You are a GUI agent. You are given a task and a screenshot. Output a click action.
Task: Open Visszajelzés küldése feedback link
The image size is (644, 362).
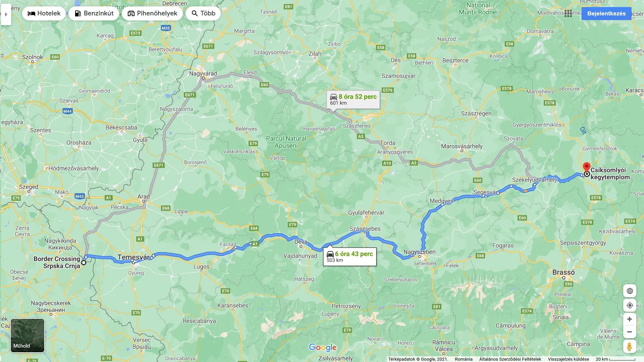point(568,359)
